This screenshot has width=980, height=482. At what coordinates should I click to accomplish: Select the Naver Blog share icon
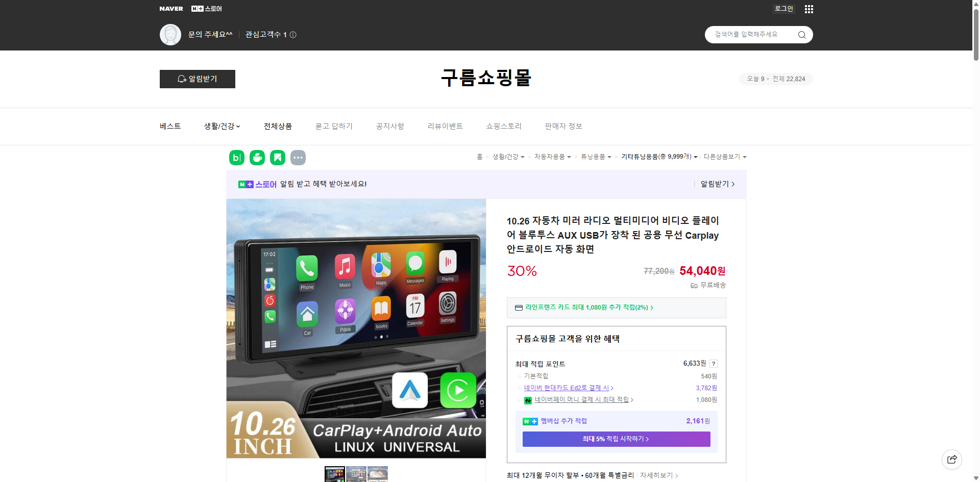pos(236,158)
